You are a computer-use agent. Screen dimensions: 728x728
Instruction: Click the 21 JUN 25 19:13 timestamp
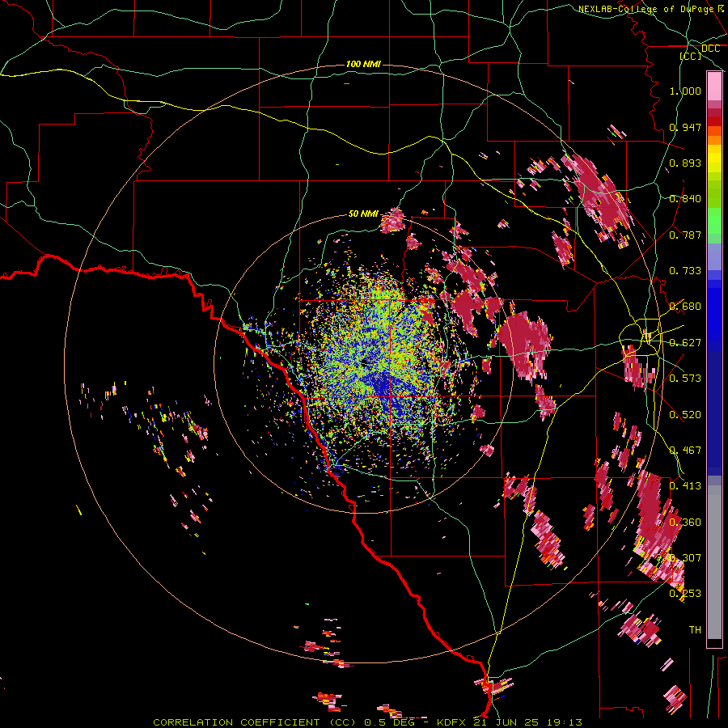click(x=528, y=722)
